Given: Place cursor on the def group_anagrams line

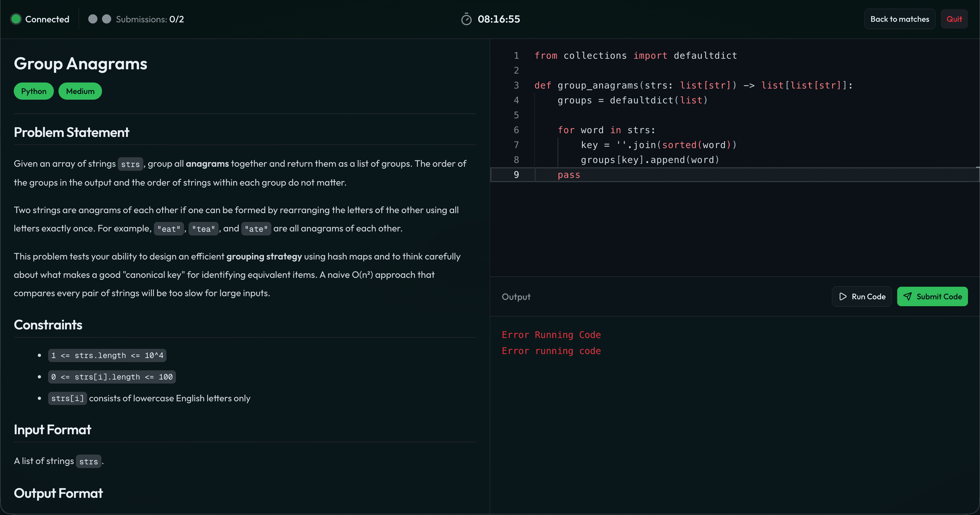Looking at the screenshot, I should tap(693, 85).
